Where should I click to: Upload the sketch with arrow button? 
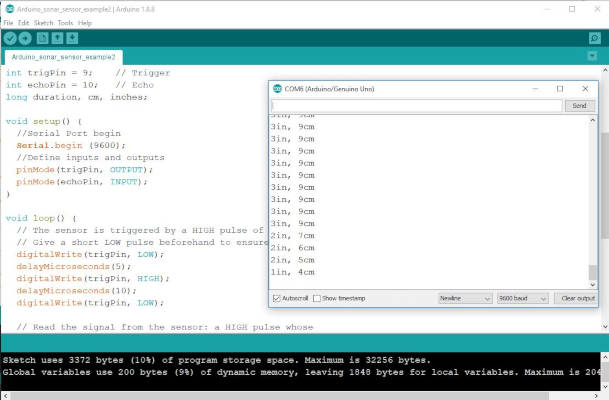[x=25, y=38]
